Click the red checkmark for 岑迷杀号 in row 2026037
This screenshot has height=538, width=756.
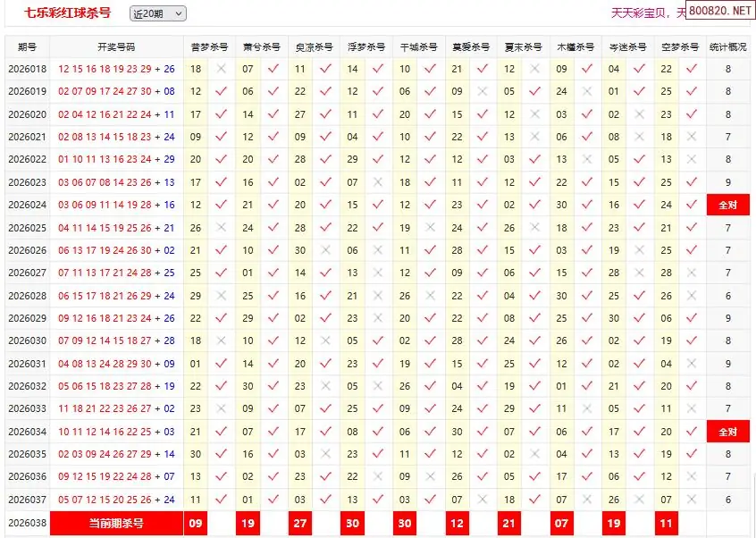[x=640, y=500]
